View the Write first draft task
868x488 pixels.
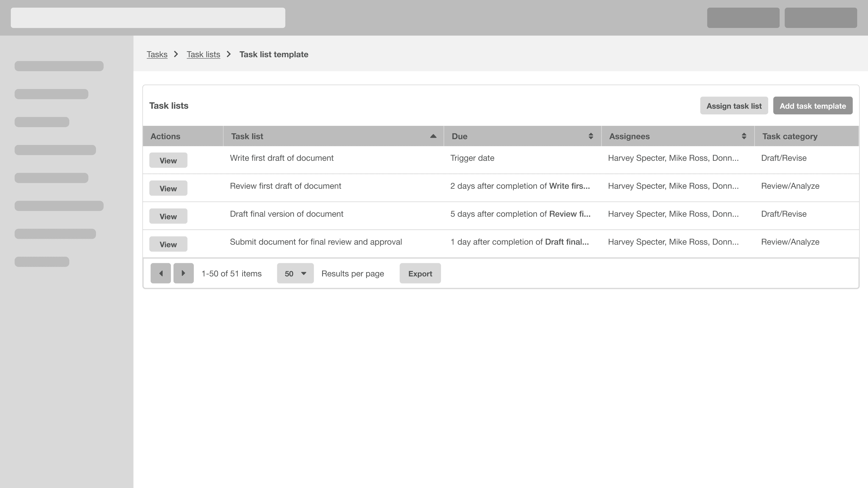[168, 160]
